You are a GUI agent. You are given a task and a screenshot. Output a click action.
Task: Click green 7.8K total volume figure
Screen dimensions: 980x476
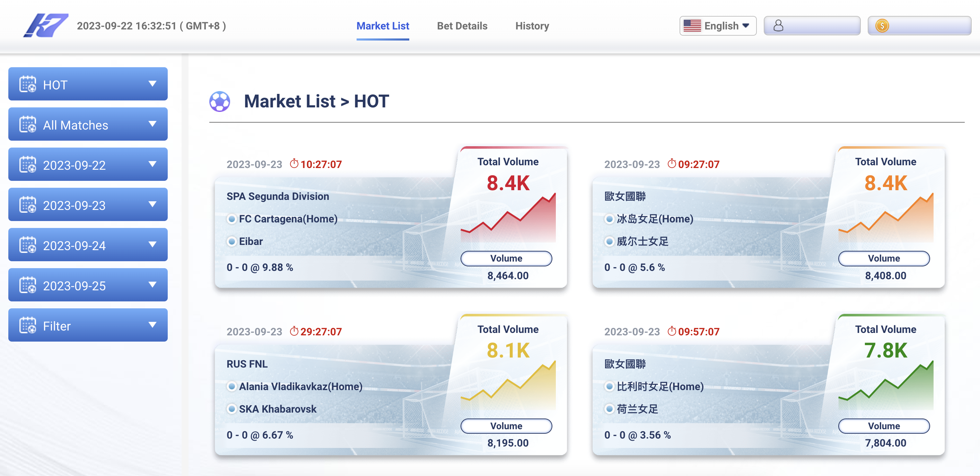tap(885, 351)
